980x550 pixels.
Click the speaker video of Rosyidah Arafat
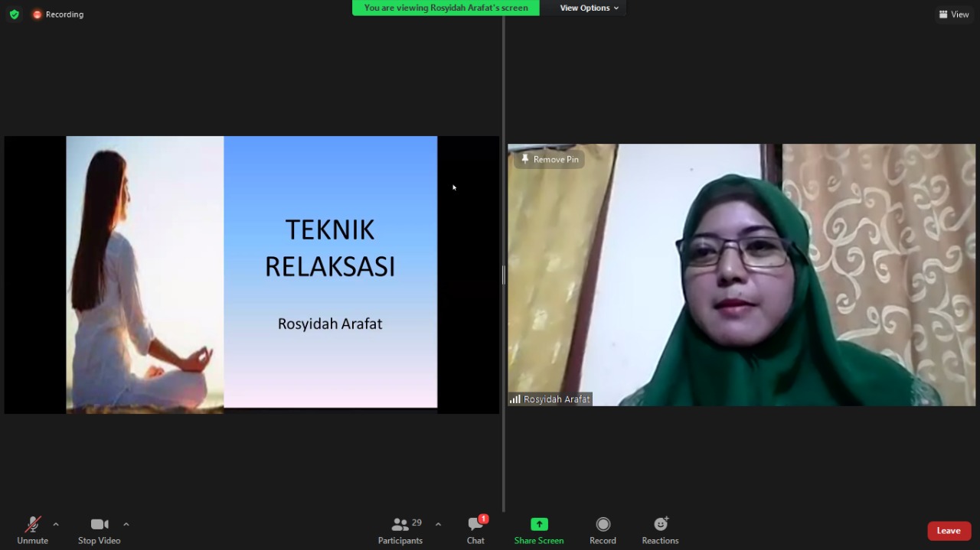tap(741, 275)
